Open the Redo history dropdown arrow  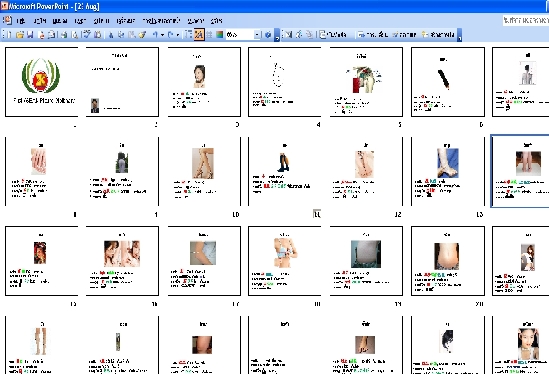pos(178,35)
